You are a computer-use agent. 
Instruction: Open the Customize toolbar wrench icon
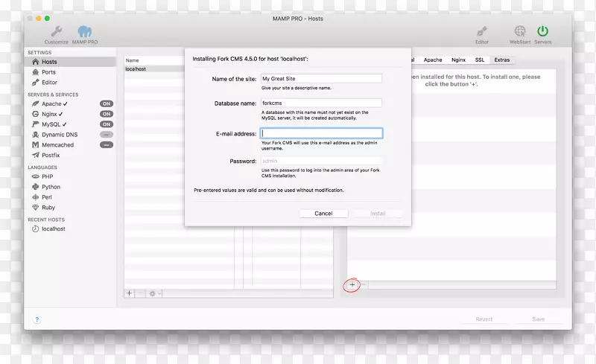click(x=56, y=31)
